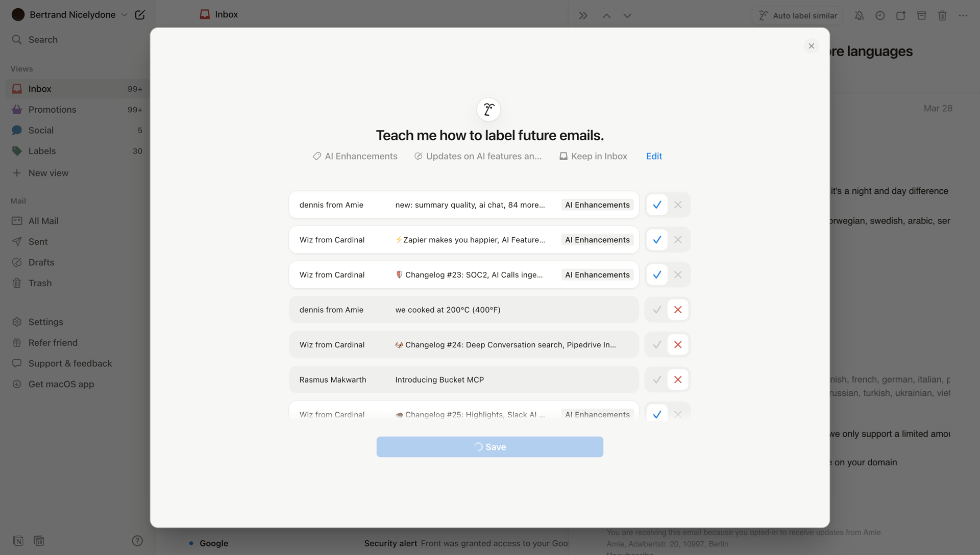The height and width of the screenshot is (555, 980).
Task: Approve the label for Introducing Bucket MCP
Action: (x=656, y=380)
